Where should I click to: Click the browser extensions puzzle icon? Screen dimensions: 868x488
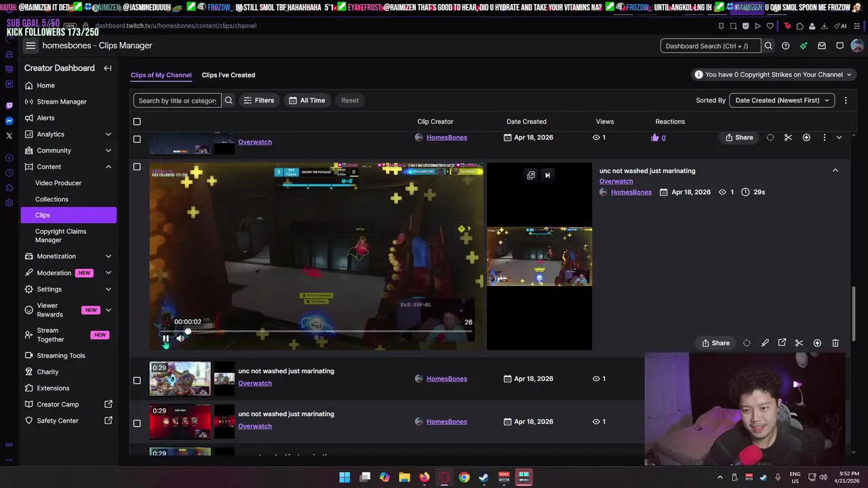coord(800,26)
